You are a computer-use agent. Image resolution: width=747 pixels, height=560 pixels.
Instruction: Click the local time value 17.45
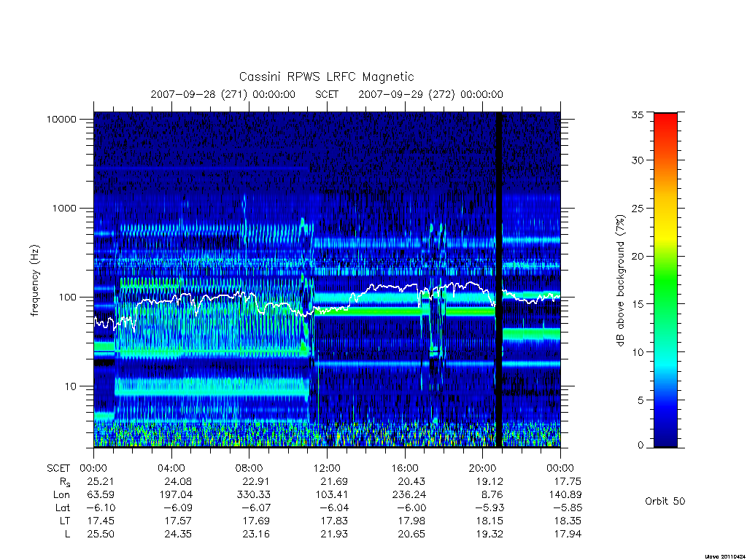coord(101,521)
